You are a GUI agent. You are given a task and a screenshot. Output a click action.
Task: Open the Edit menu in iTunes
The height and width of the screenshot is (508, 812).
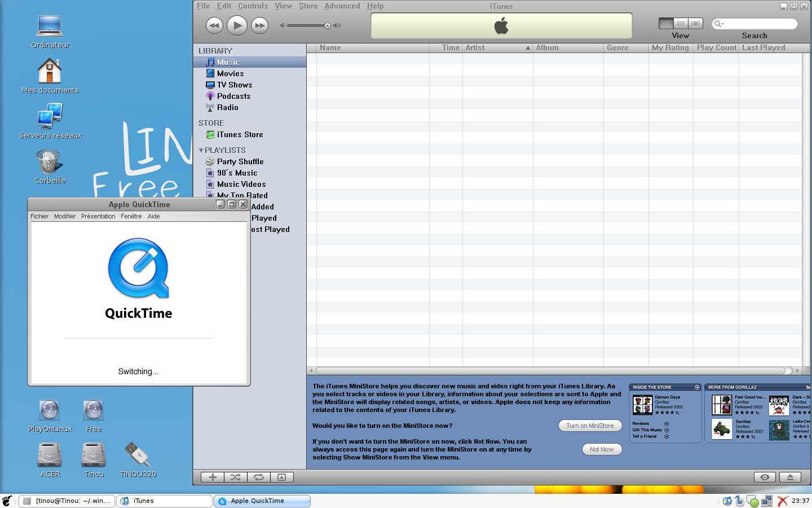[x=224, y=6]
